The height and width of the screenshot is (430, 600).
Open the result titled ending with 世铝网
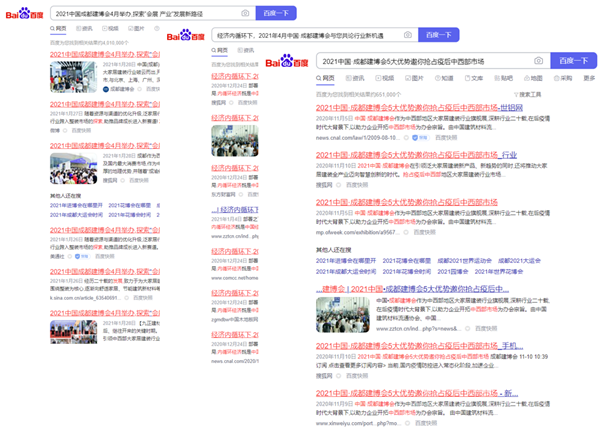tap(419, 108)
